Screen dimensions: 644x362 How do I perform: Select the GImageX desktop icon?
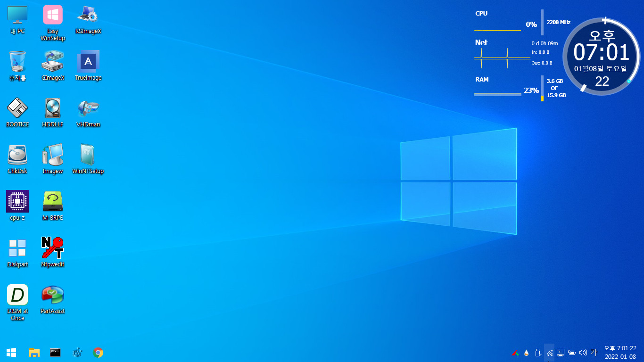pyautogui.click(x=53, y=66)
